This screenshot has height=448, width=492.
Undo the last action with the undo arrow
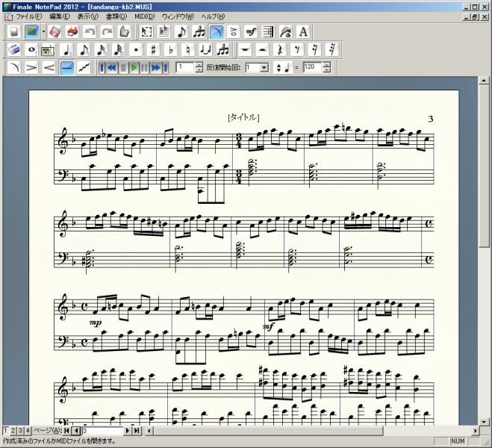click(x=90, y=31)
